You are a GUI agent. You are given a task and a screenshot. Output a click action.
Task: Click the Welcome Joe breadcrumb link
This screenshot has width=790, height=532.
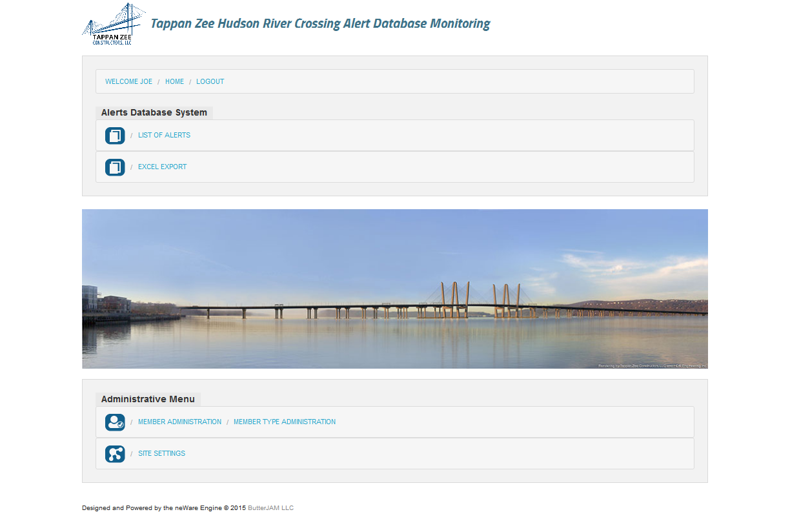click(128, 82)
